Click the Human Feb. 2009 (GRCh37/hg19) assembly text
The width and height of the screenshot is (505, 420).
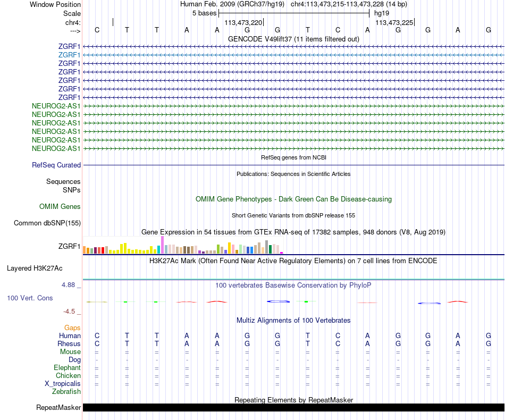pyautogui.click(x=232, y=4)
